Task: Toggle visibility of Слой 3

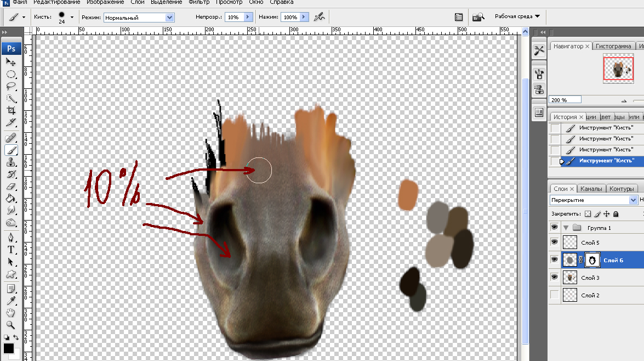Action: pyautogui.click(x=554, y=278)
